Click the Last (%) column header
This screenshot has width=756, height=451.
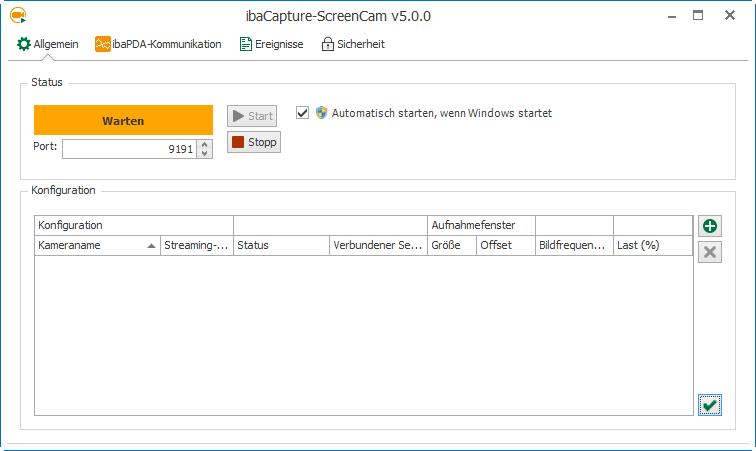click(653, 246)
